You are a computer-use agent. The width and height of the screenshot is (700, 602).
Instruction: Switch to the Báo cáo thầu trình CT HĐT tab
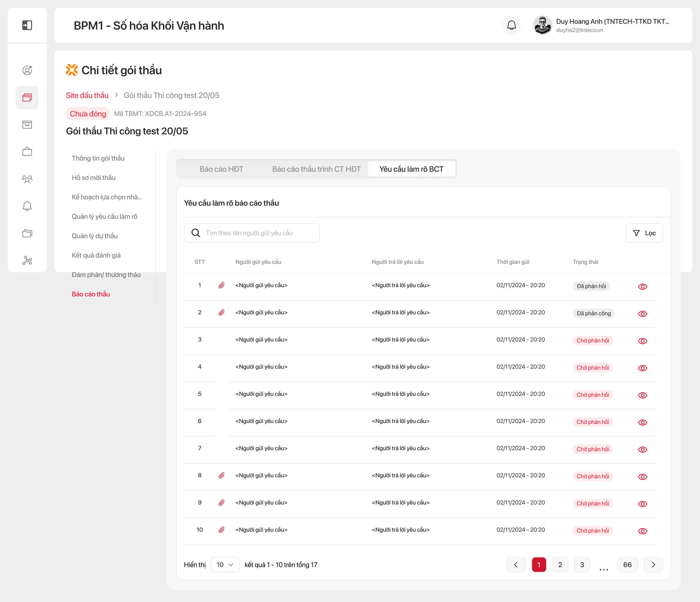[316, 169]
